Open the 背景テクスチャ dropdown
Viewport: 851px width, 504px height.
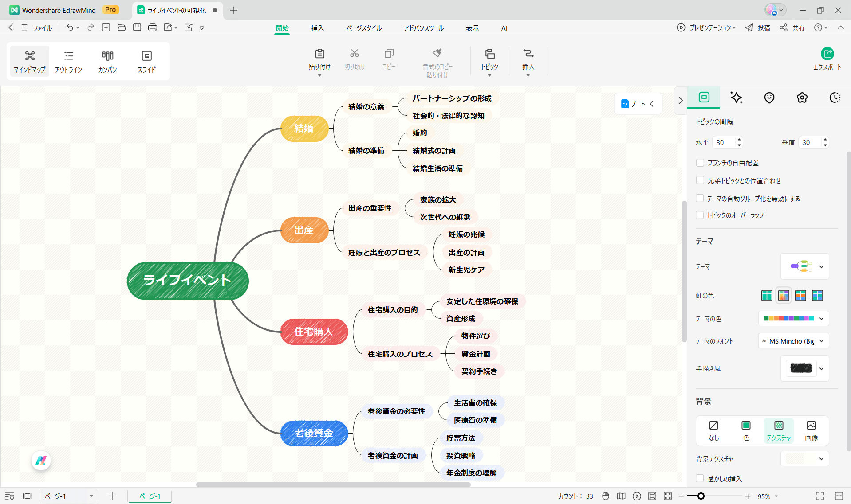click(x=821, y=459)
